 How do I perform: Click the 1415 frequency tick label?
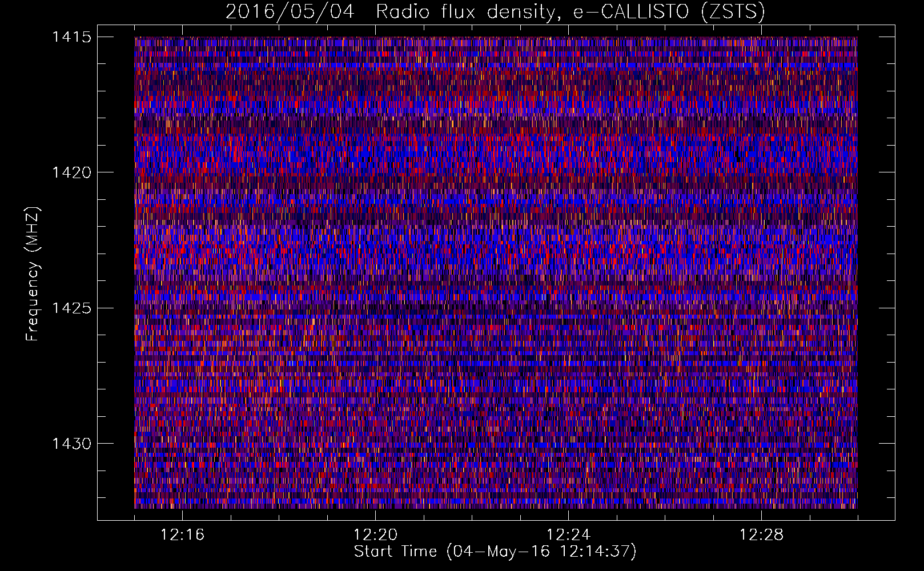pos(71,37)
